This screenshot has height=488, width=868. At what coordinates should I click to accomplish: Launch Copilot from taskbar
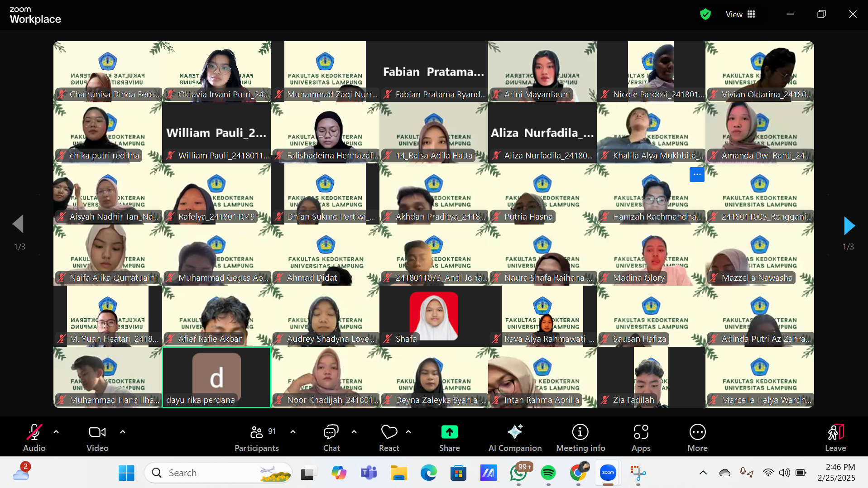click(339, 473)
